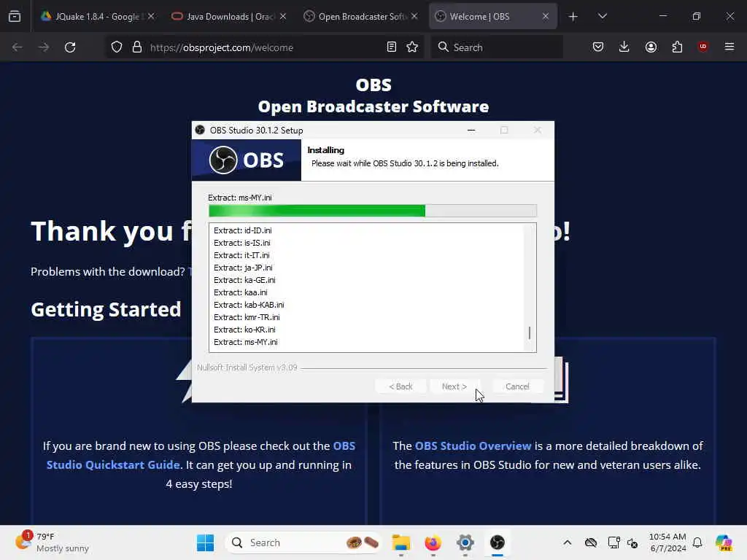The width and height of the screenshot is (747, 560).
Task: Open Copilot preview icon on the taskbar
Action: (x=724, y=542)
